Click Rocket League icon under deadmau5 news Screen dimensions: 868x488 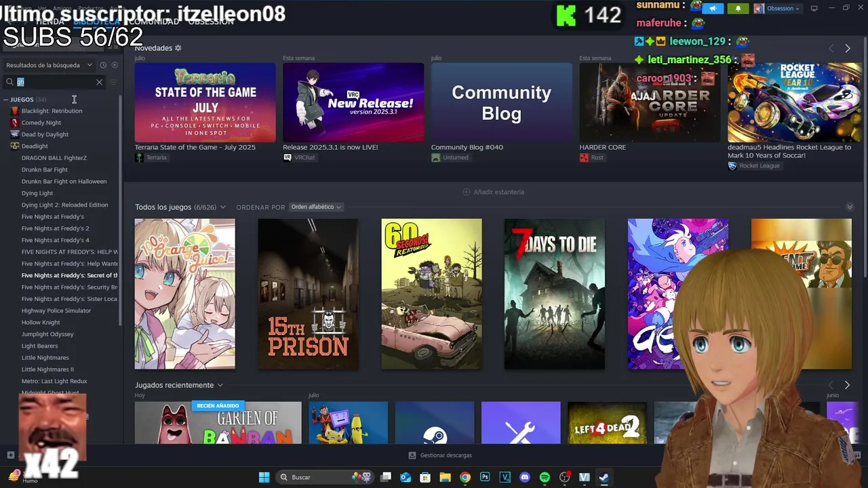point(732,166)
